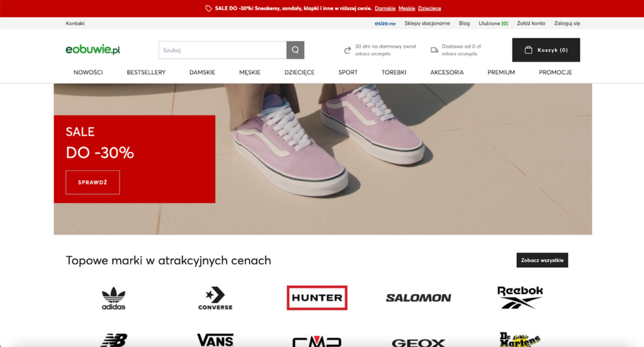Click the free return arrow icon
The height and width of the screenshot is (347, 644).
pos(347,50)
